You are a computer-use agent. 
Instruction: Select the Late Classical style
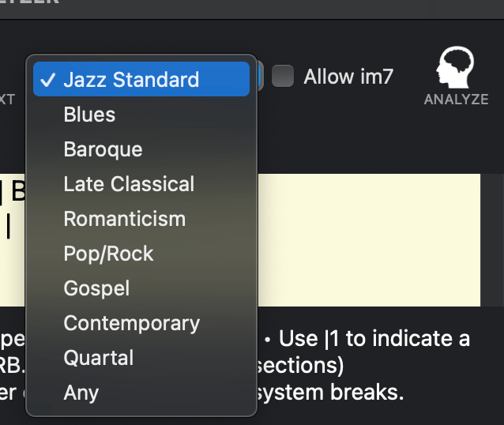coord(129,184)
